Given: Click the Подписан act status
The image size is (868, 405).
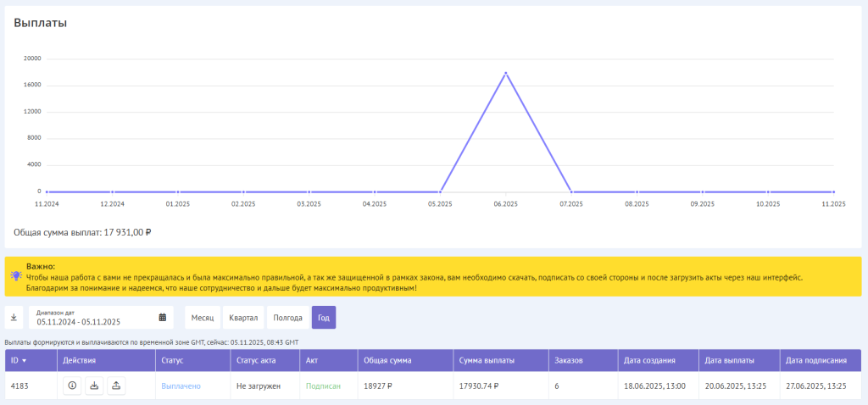Looking at the screenshot, I should (x=323, y=386).
